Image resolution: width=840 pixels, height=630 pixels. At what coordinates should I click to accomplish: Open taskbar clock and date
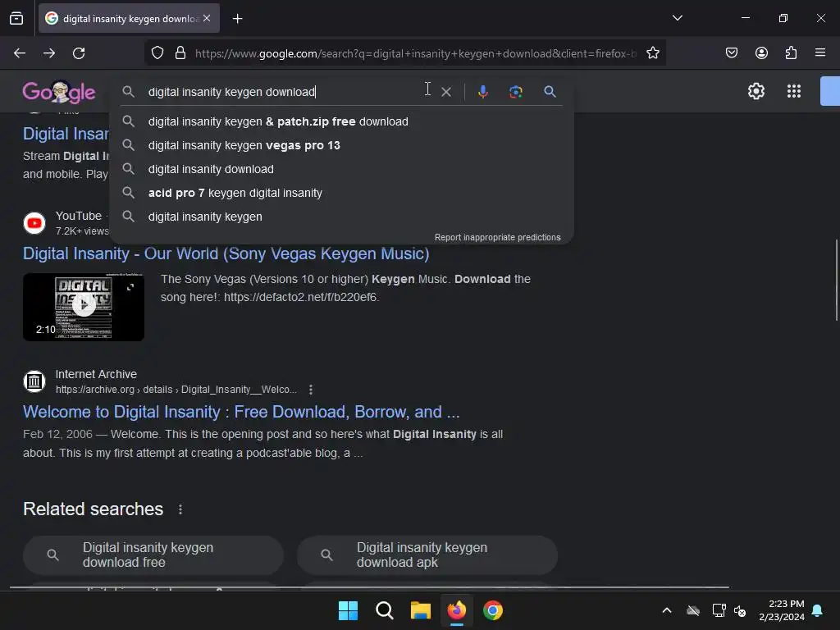[x=782, y=610]
